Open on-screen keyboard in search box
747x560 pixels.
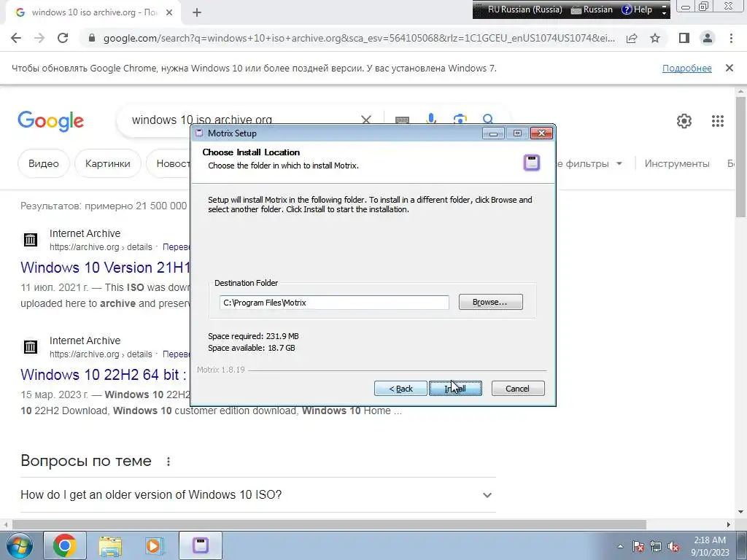(402, 120)
